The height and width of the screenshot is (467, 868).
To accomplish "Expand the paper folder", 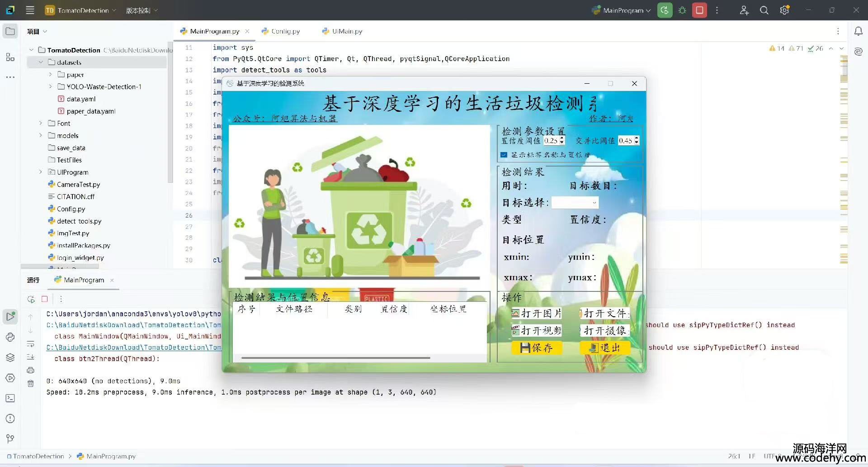I will [51, 74].
